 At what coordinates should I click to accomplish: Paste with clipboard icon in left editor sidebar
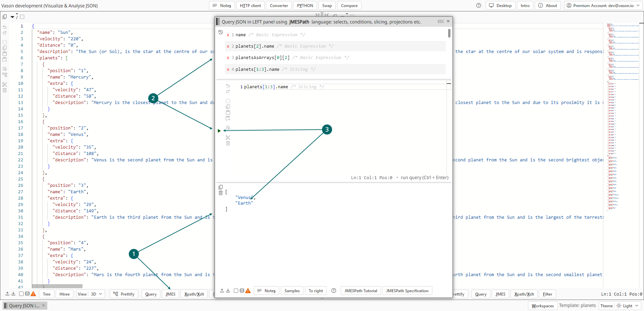pos(5,54)
